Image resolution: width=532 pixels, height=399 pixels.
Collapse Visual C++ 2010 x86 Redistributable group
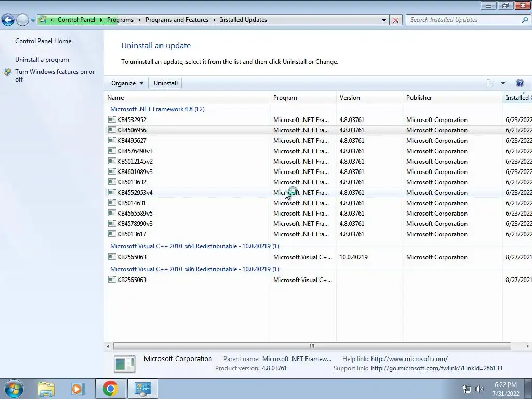(195, 269)
